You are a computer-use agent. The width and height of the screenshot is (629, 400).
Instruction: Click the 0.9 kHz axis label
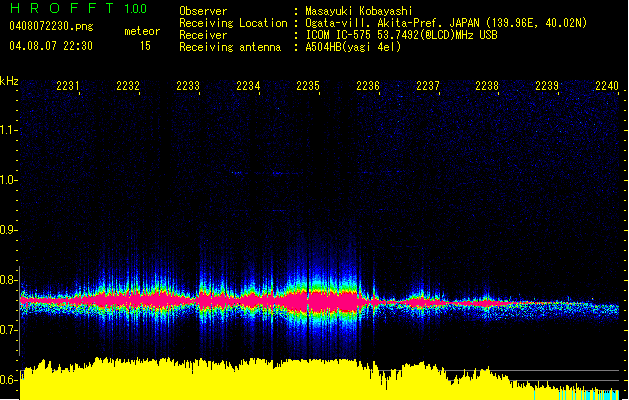pyautogui.click(x=8, y=230)
